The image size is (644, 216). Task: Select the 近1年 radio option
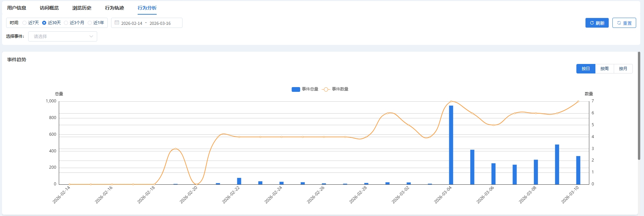(90, 23)
